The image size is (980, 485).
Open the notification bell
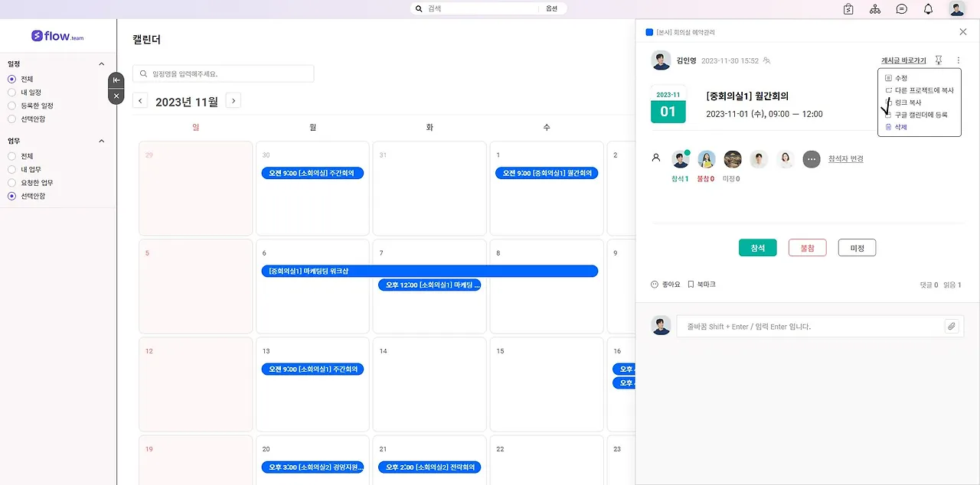pos(928,9)
